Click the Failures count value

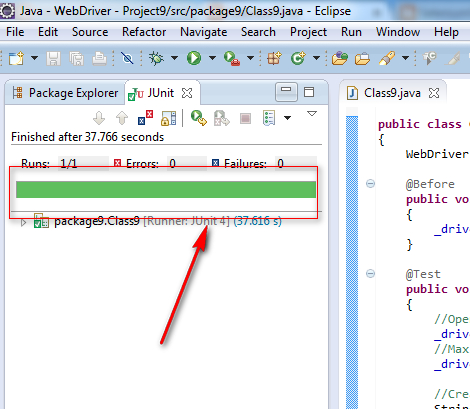click(x=295, y=164)
